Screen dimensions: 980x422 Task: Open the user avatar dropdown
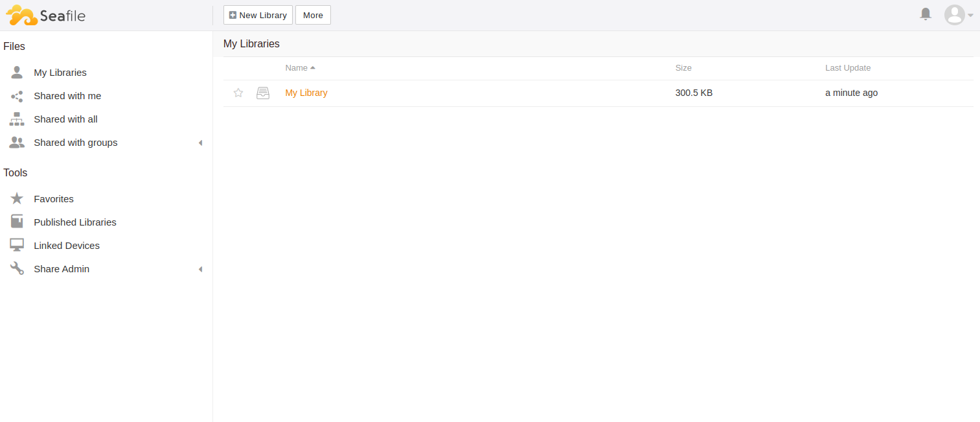pyautogui.click(x=959, y=15)
